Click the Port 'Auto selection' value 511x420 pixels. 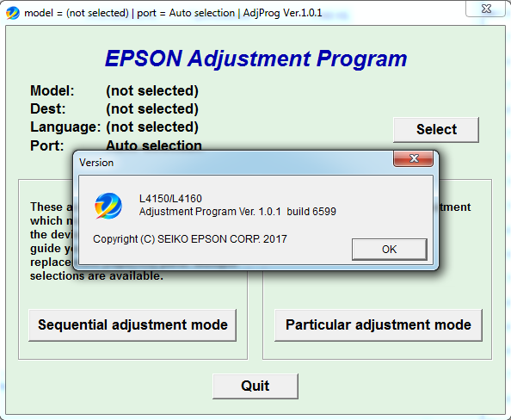154,145
